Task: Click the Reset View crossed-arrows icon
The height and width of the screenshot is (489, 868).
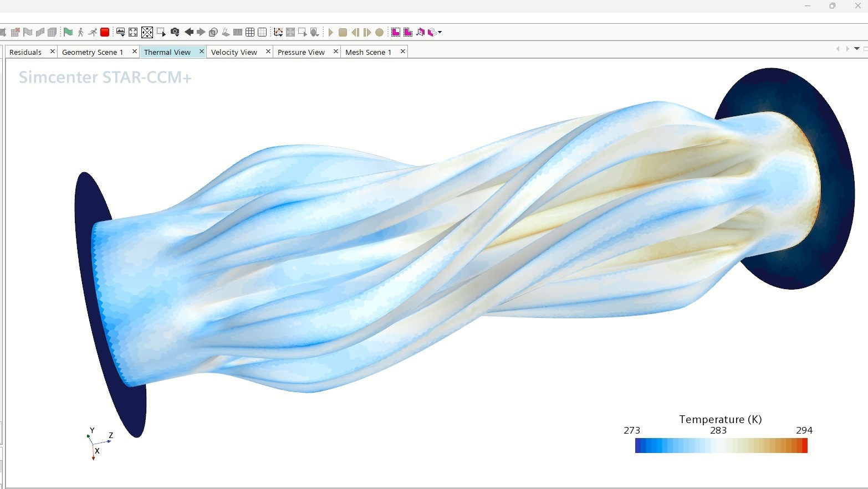Action: [x=147, y=32]
